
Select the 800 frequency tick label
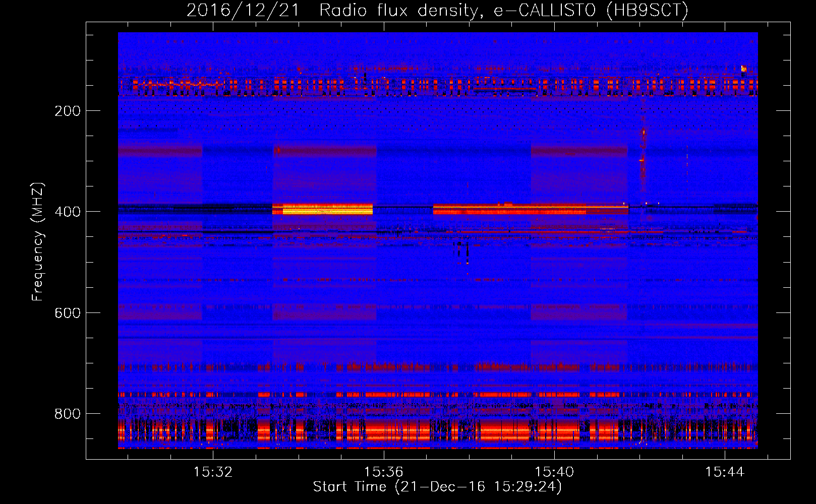pyautogui.click(x=68, y=414)
